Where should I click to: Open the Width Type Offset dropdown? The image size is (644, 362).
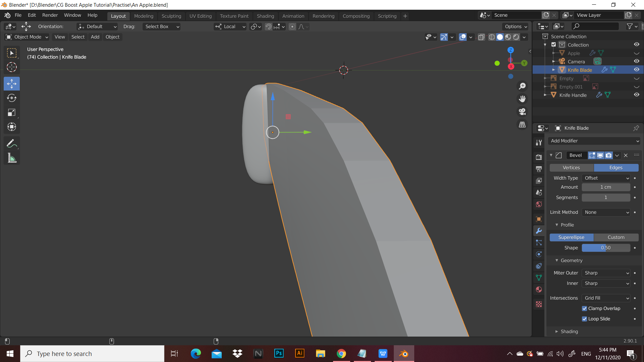point(606,178)
